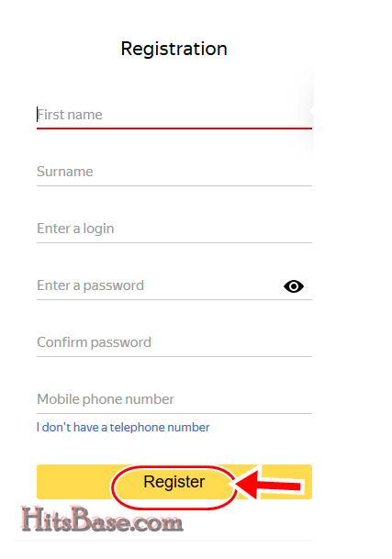Select the Surname text field

pyautogui.click(x=174, y=172)
